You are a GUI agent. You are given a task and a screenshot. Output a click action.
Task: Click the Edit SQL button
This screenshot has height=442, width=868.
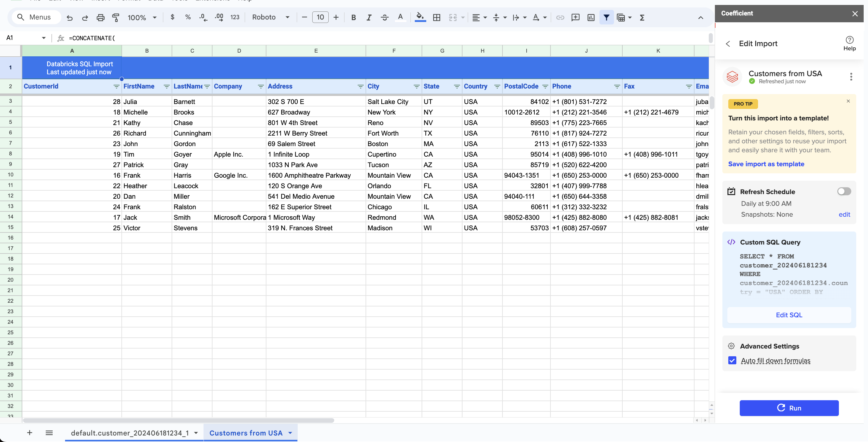click(789, 315)
